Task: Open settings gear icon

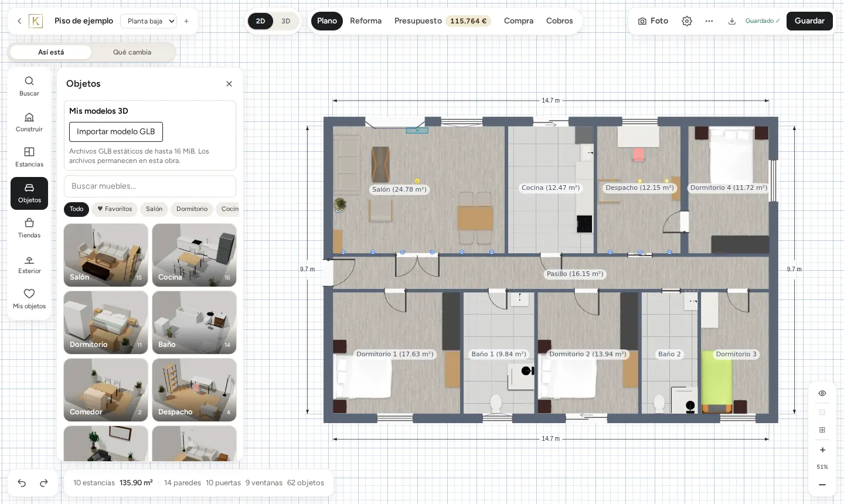Action: coord(687,21)
